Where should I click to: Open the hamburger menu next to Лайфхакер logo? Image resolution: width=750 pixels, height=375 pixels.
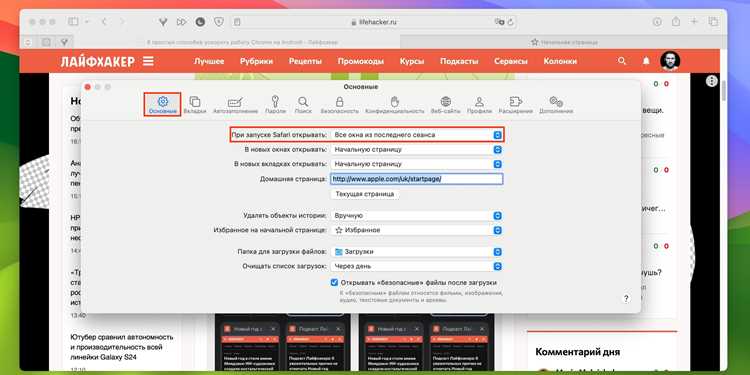pos(148,61)
